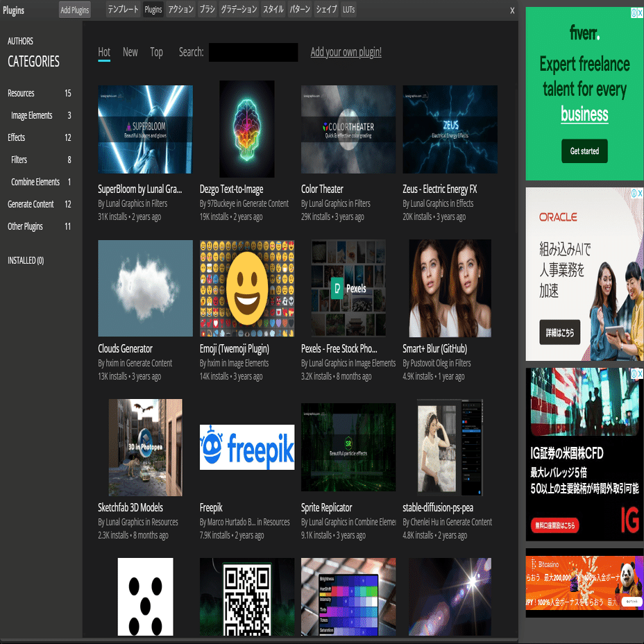
Task: Close the Plugins window with X
Action: (512, 10)
